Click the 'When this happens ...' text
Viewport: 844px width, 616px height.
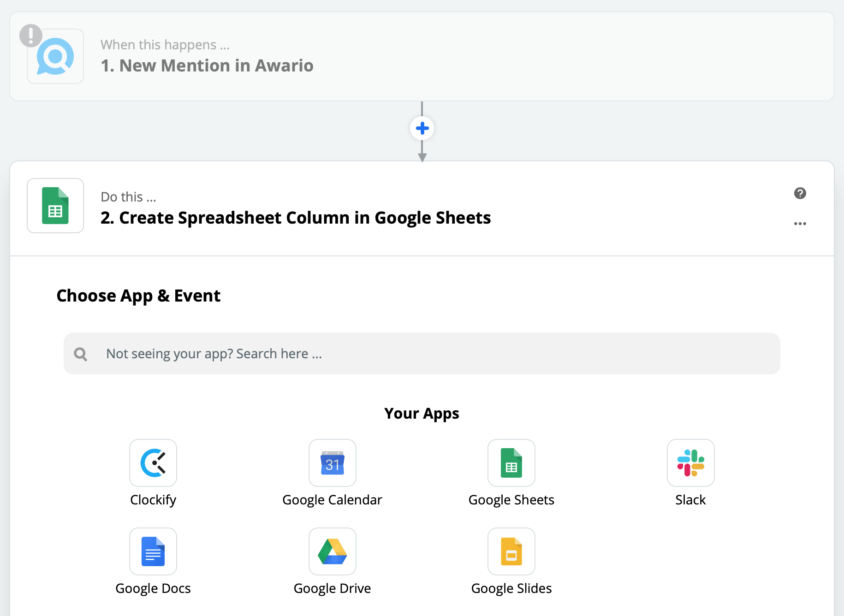tap(165, 45)
